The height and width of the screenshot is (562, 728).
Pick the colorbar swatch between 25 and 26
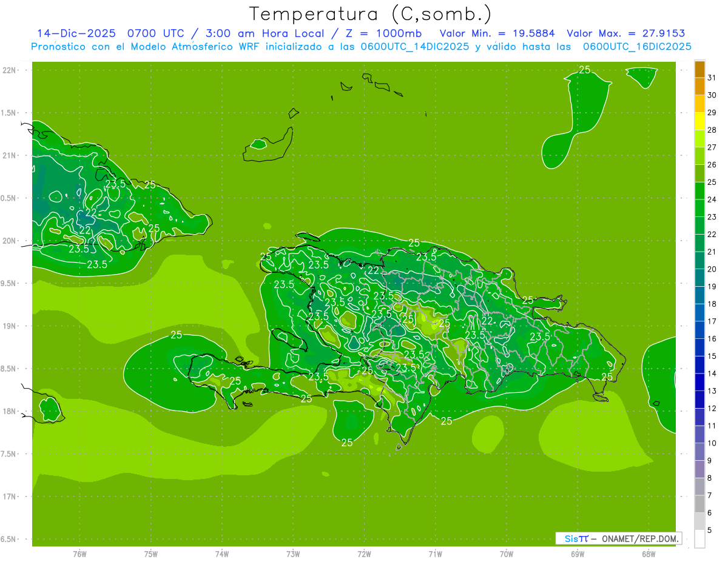point(699,173)
